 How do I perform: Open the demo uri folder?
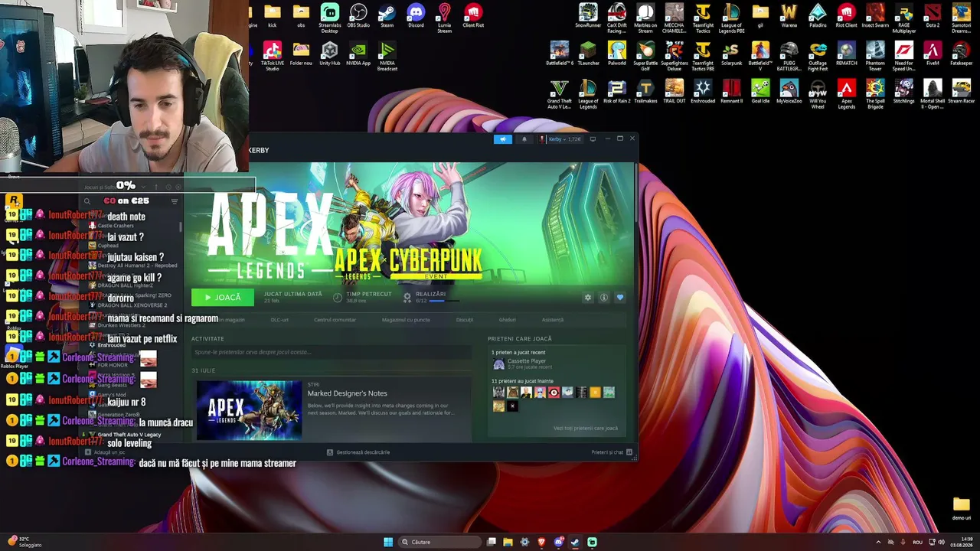tap(962, 508)
